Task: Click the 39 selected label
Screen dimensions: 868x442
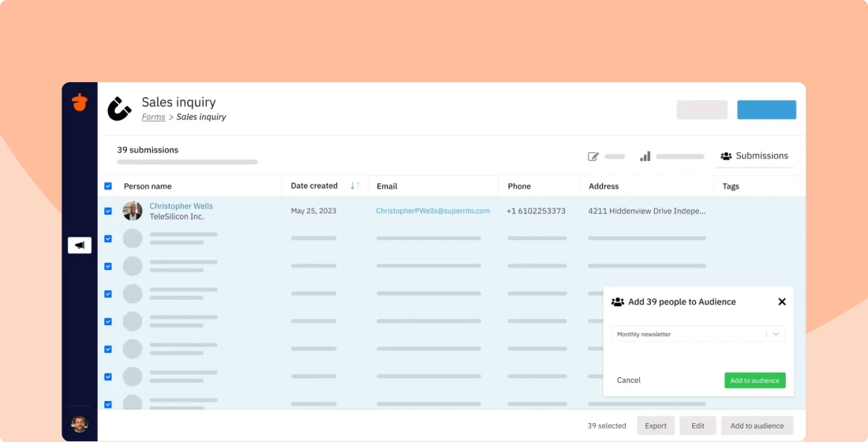Action: [607, 425]
